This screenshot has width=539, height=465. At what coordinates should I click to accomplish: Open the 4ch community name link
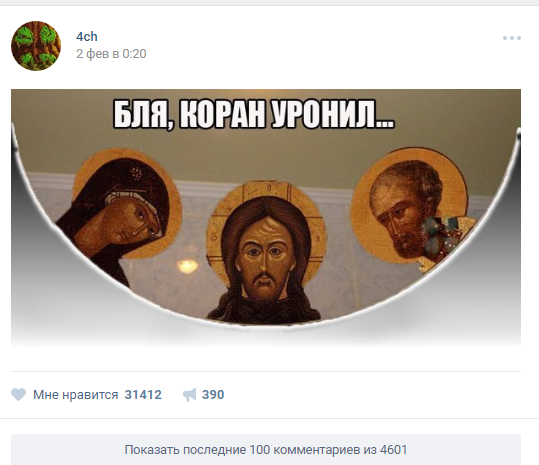click(87, 37)
